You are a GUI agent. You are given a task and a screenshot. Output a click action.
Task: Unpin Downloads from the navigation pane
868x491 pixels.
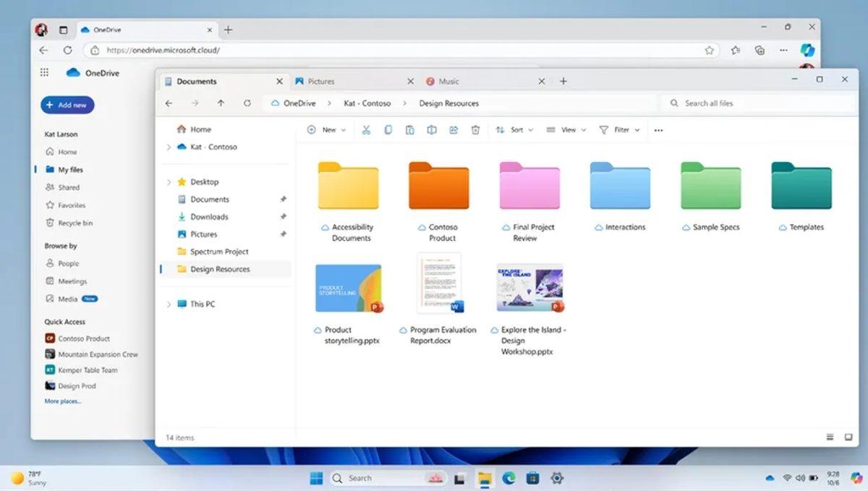click(x=284, y=216)
